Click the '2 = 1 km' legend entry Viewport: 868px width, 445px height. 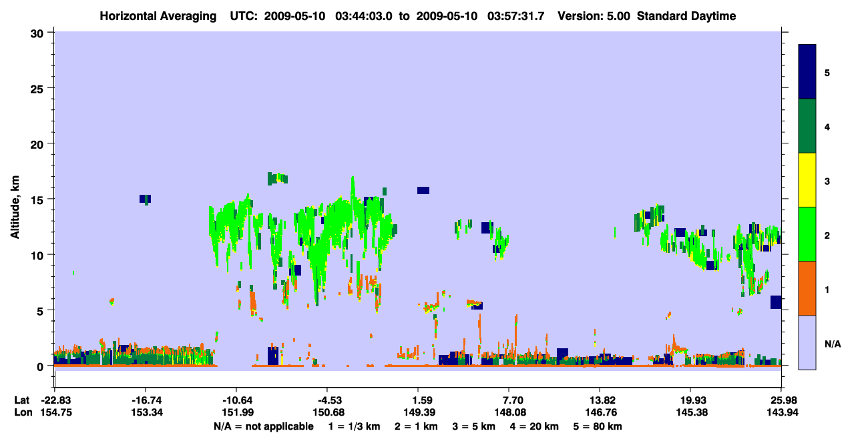click(415, 426)
